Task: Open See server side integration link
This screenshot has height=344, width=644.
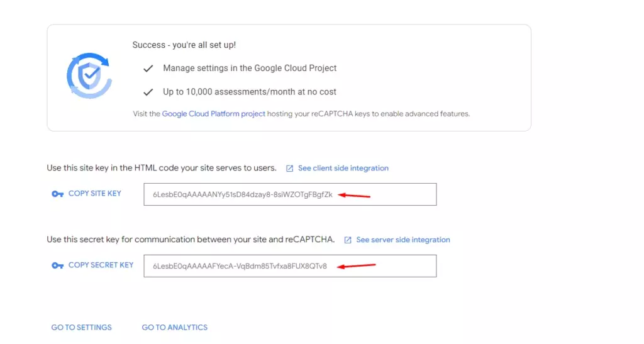Action: coord(402,240)
